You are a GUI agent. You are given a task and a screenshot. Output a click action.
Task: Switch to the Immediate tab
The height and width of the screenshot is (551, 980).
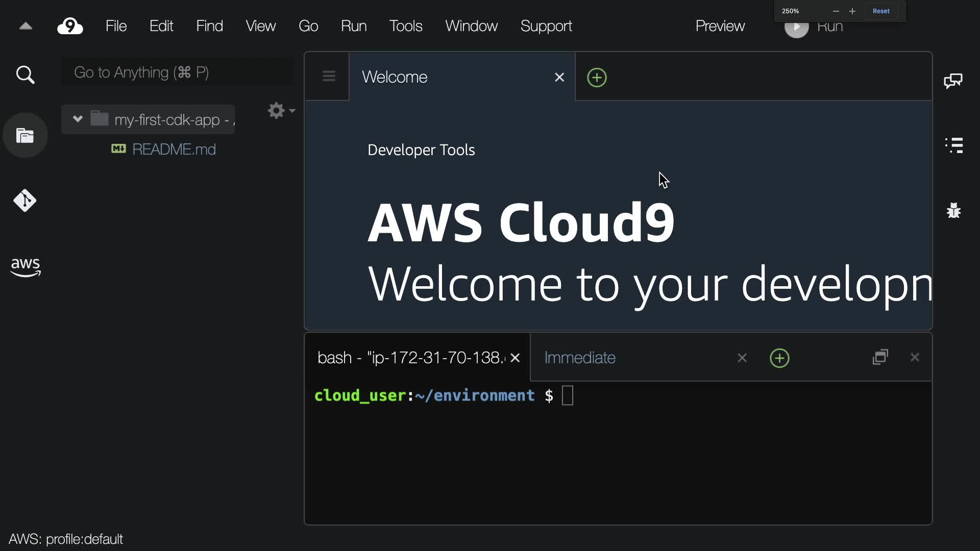pos(580,358)
